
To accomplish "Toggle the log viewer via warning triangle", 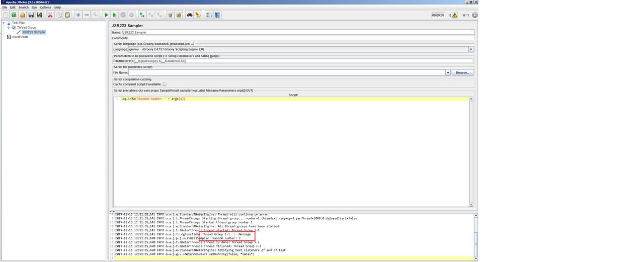I will click(455, 15).
